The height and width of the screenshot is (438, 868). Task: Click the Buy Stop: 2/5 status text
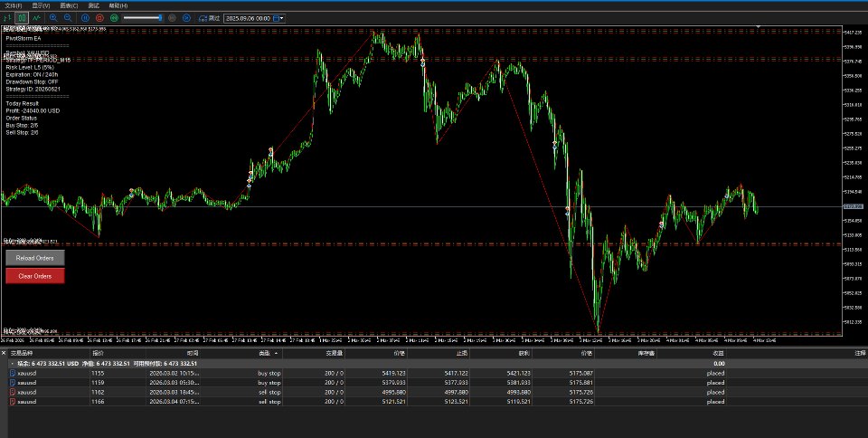pyautogui.click(x=22, y=125)
